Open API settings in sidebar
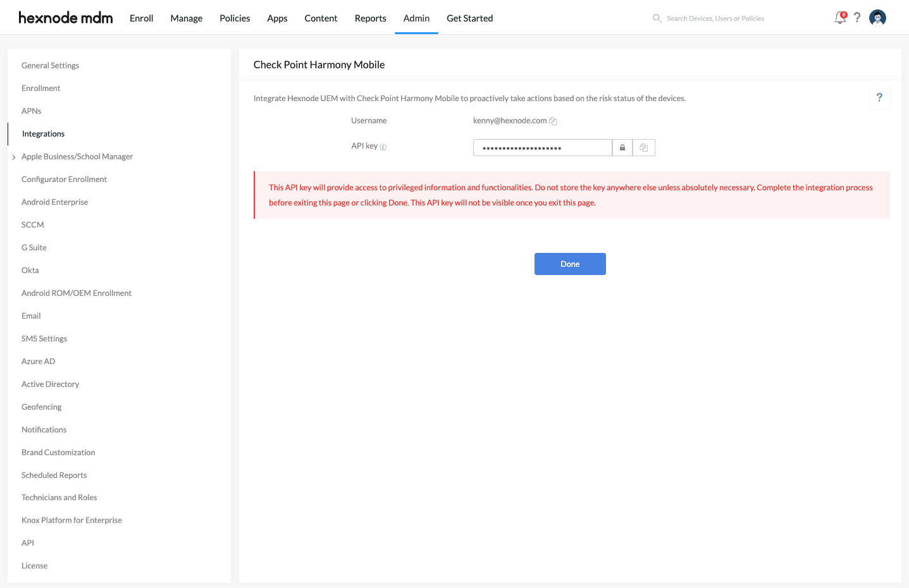 click(x=28, y=543)
